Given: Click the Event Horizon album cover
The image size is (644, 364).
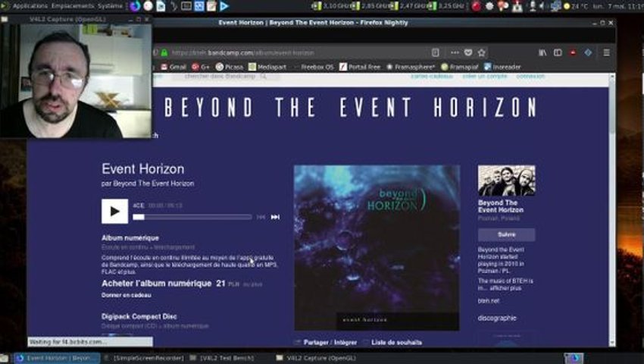Looking at the screenshot, I should pyautogui.click(x=377, y=248).
